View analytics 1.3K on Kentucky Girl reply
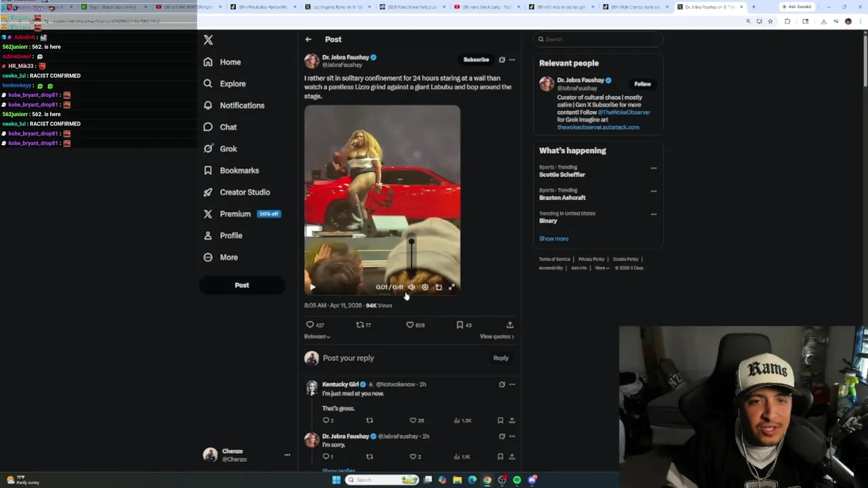 coord(462,420)
